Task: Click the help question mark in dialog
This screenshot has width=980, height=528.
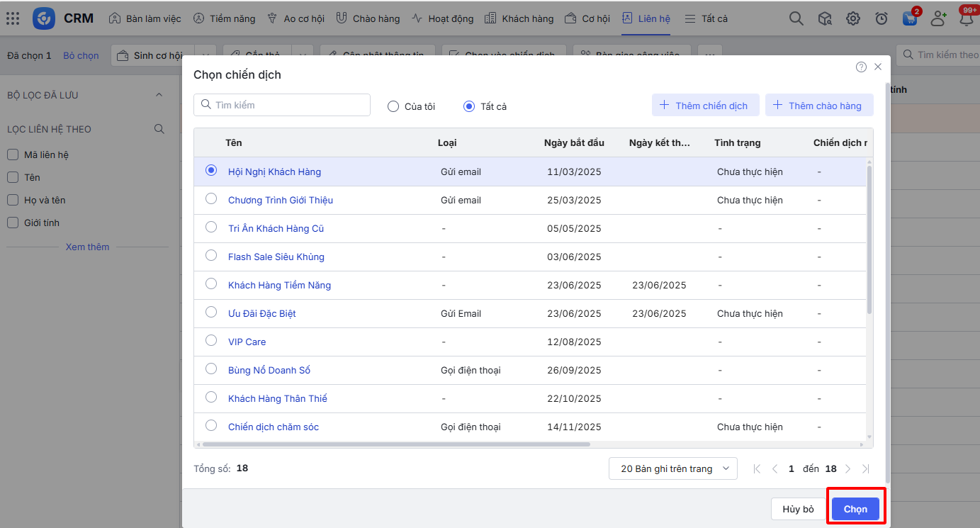Action: click(x=861, y=67)
